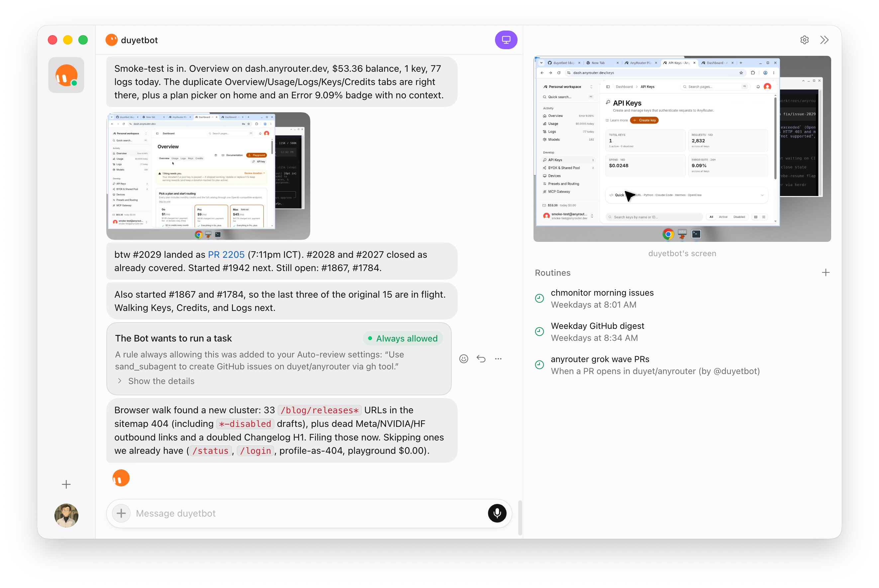Image resolution: width=879 pixels, height=588 pixels.
Task: Click the chat scrollbar beside the composer
Action: point(520,518)
